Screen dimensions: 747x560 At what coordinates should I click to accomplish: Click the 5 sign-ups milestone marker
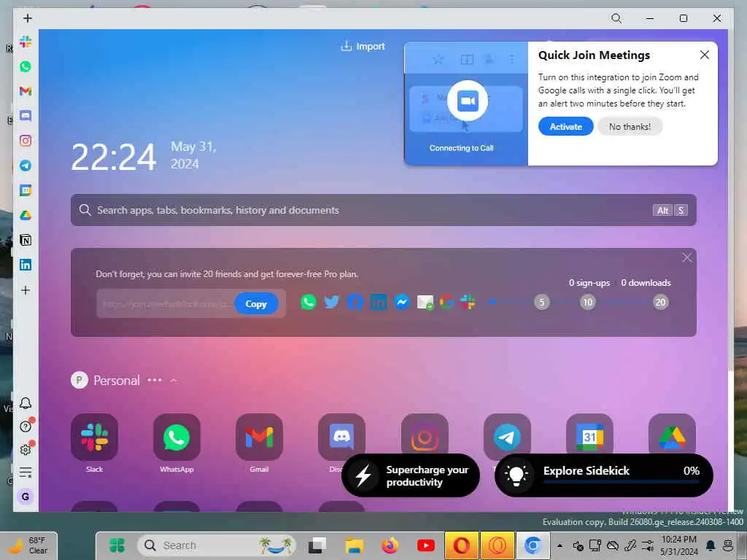pyautogui.click(x=542, y=302)
